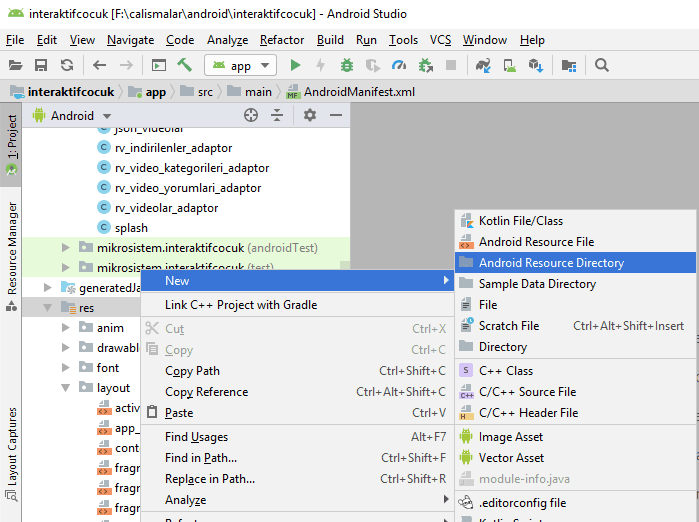Screen dimensions: 699x522
Task: Click the Select Run Configuration window icon
Action: coord(159,65)
